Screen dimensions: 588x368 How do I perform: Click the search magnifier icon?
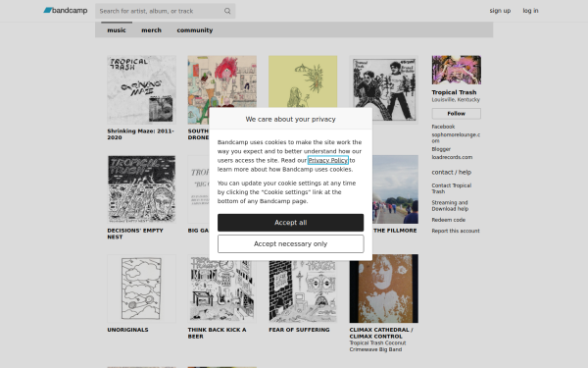(x=227, y=11)
